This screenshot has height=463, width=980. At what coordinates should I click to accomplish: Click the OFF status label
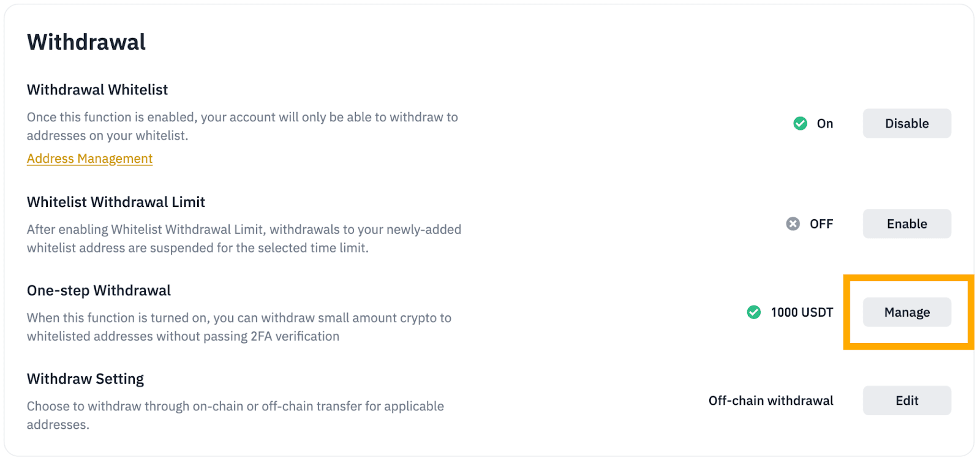[x=821, y=224]
